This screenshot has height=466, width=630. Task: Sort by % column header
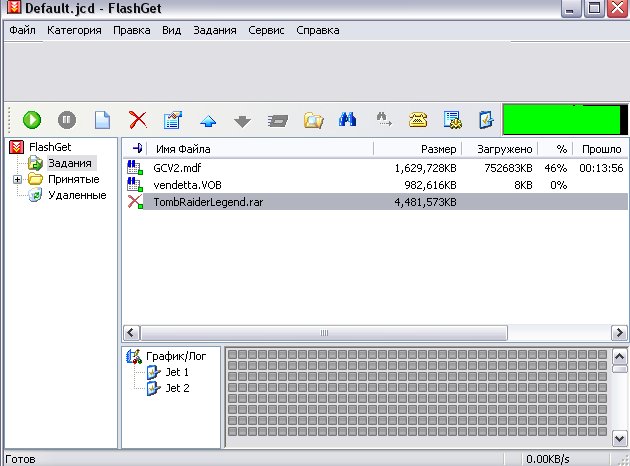(x=555, y=149)
